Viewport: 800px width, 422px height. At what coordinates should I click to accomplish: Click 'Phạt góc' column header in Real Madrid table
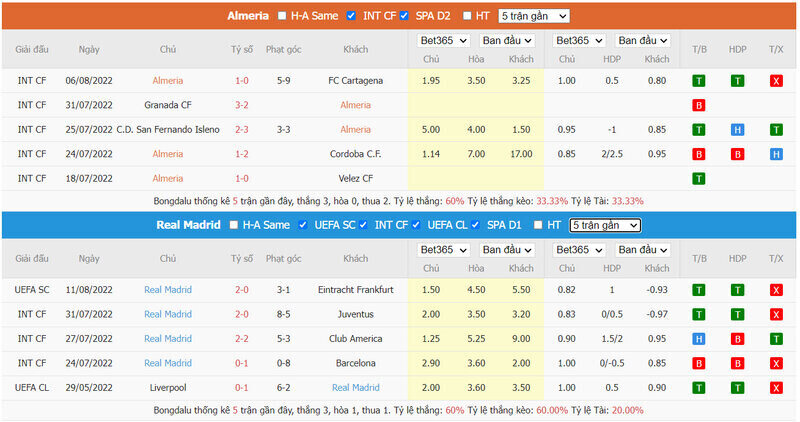tap(284, 259)
